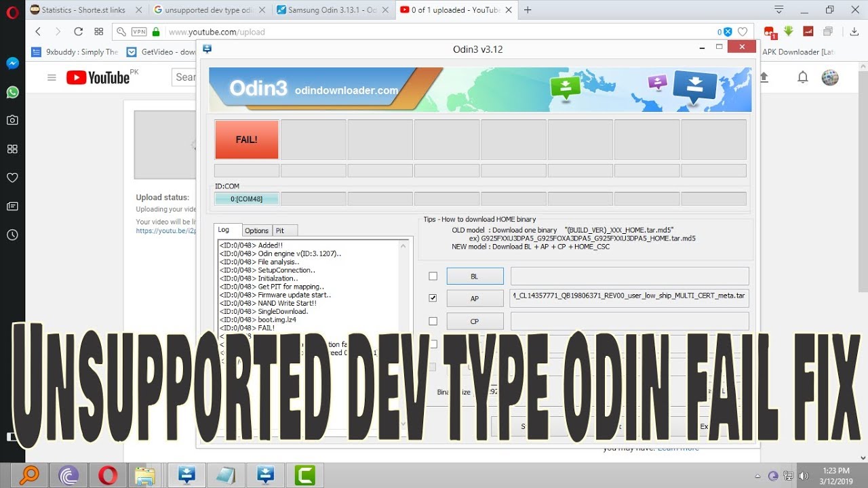Screen dimensions: 868x488
Task: Add page to bookmarks with heart icon
Action: [x=743, y=32]
